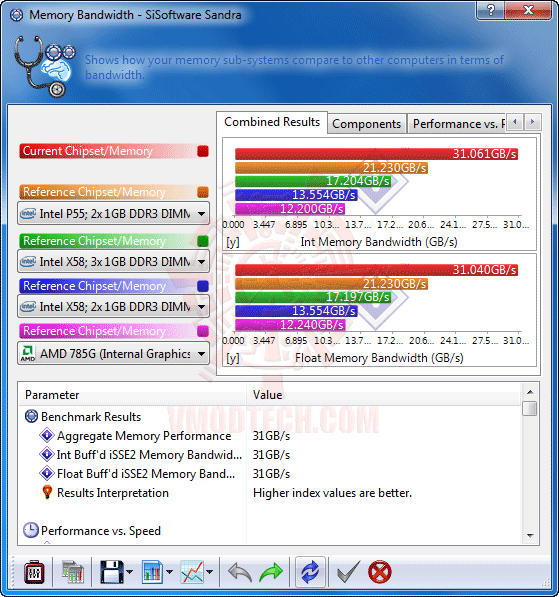Click the Help question mark button

490,10
